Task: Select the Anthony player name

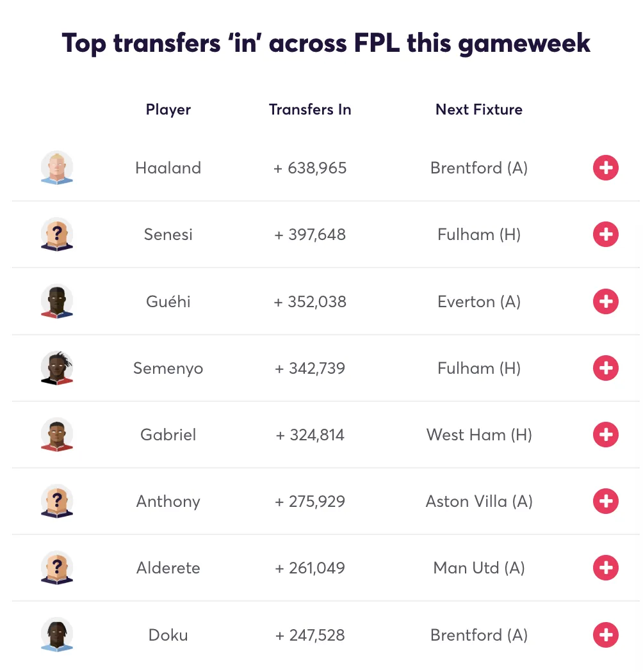Action: 168,501
